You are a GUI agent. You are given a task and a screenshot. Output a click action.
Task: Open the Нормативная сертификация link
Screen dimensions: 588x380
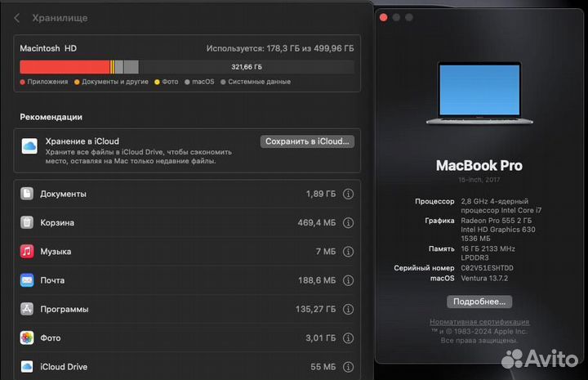click(479, 322)
